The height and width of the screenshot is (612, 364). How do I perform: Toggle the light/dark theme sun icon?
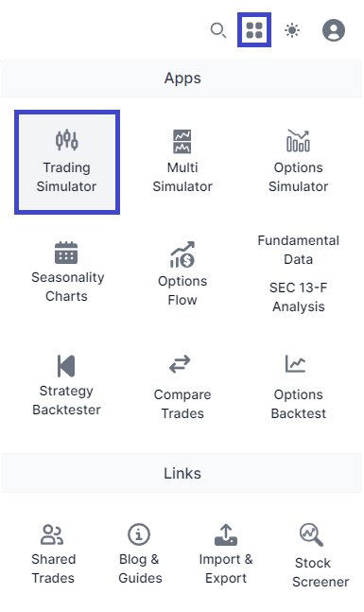[292, 30]
